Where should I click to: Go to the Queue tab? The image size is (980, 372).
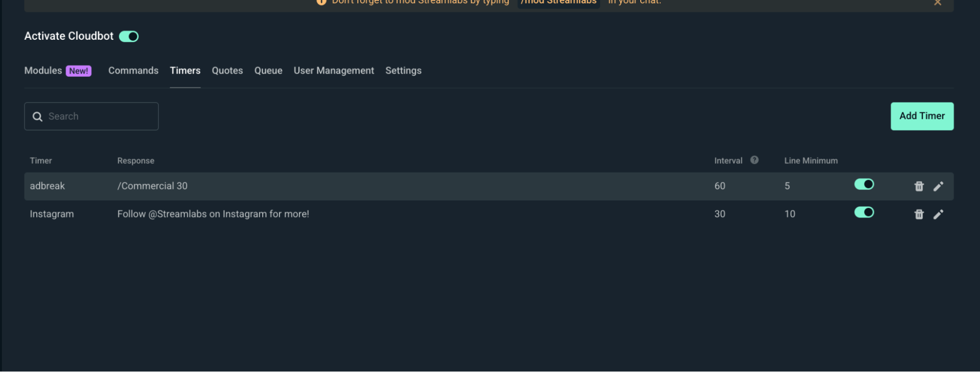268,71
